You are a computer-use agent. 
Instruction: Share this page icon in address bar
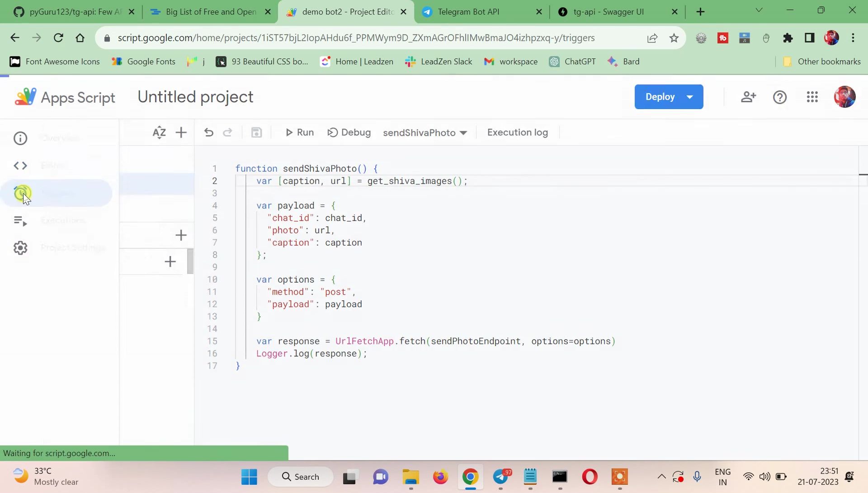tap(652, 38)
